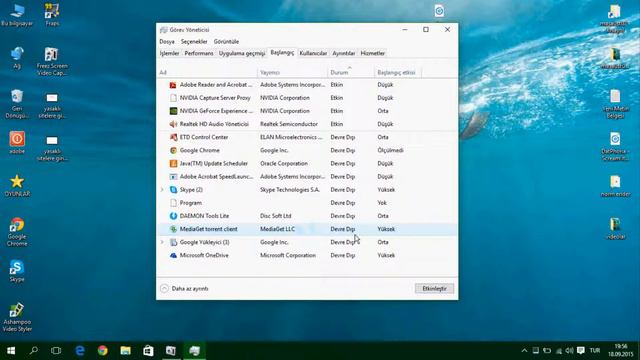640x360 pixels.
Task: Click 'Yok' impact in Program row
Action: coord(382,203)
